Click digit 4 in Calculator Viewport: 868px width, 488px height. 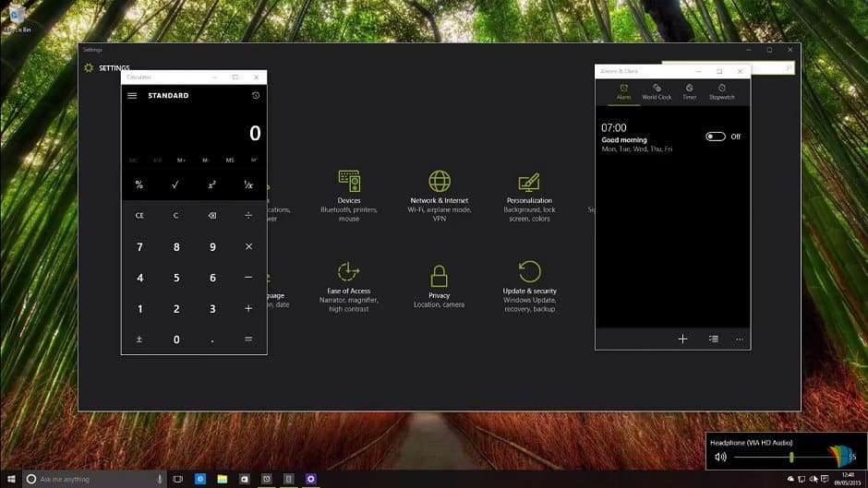(139, 278)
